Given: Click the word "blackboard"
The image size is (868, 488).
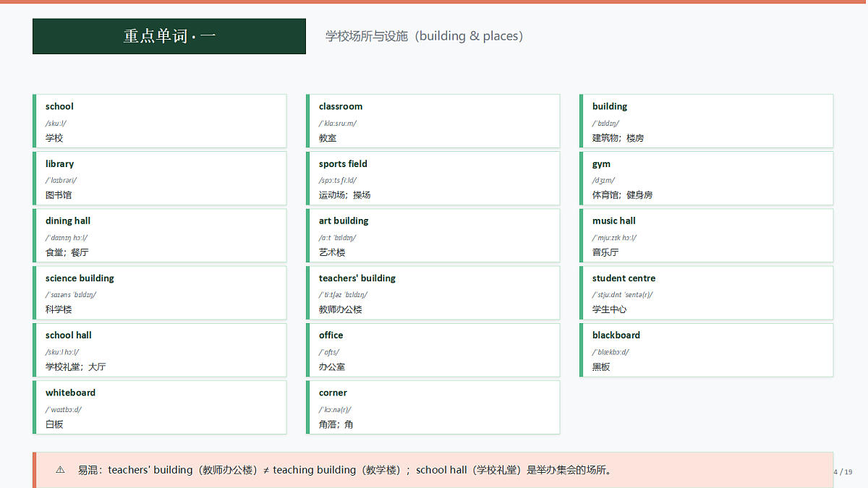Looking at the screenshot, I should [x=616, y=335].
